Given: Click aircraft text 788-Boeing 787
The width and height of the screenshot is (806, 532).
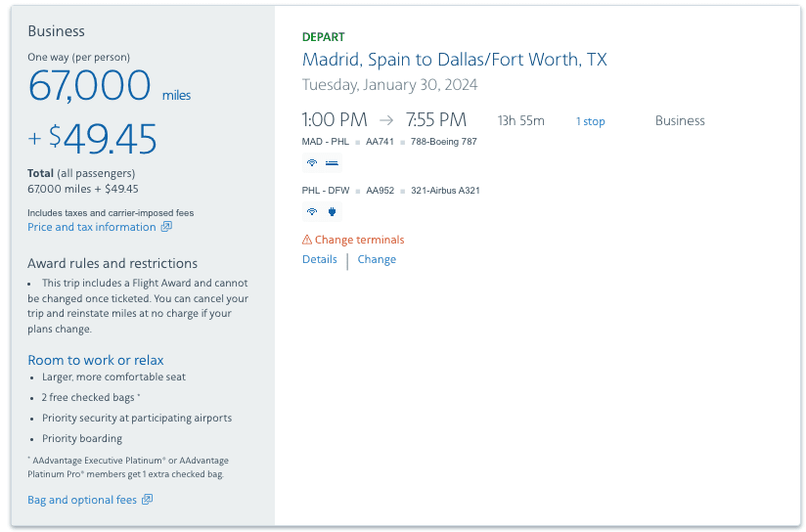Looking at the screenshot, I should pyautogui.click(x=444, y=142).
